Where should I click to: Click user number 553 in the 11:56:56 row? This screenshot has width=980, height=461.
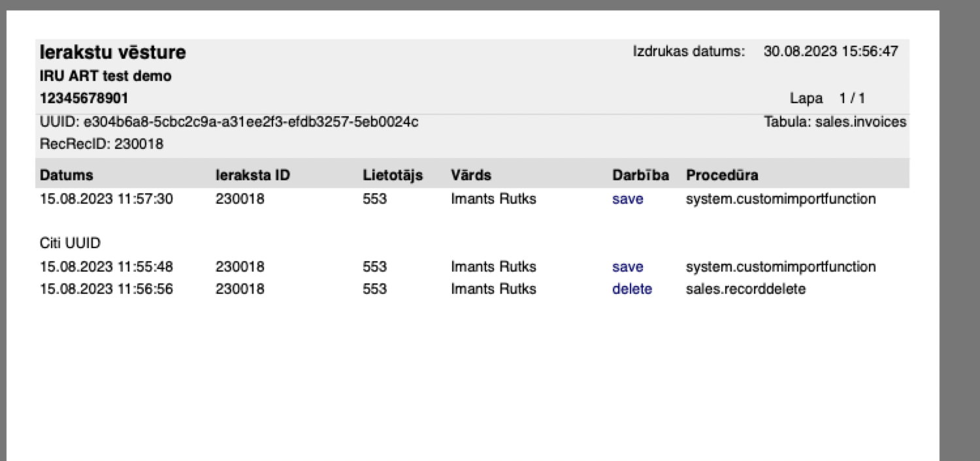[x=375, y=289]
